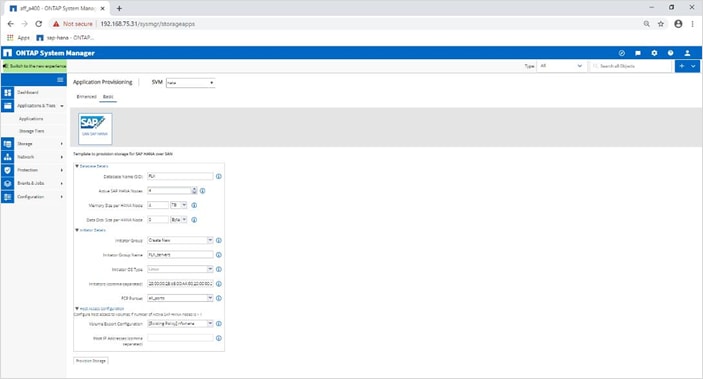
Task: Collapse sidebar with hamburger menu icon
Action: coord(60,80)
